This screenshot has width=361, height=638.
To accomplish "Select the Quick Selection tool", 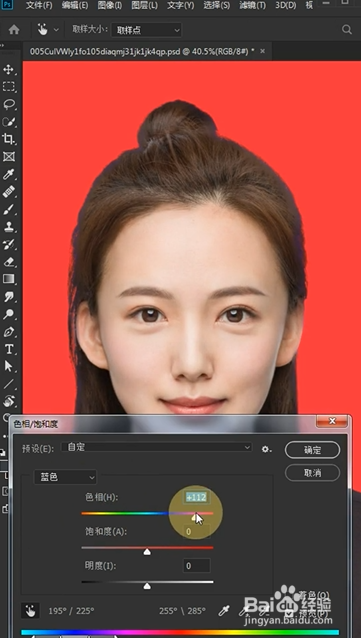I will tap(9, 122).
